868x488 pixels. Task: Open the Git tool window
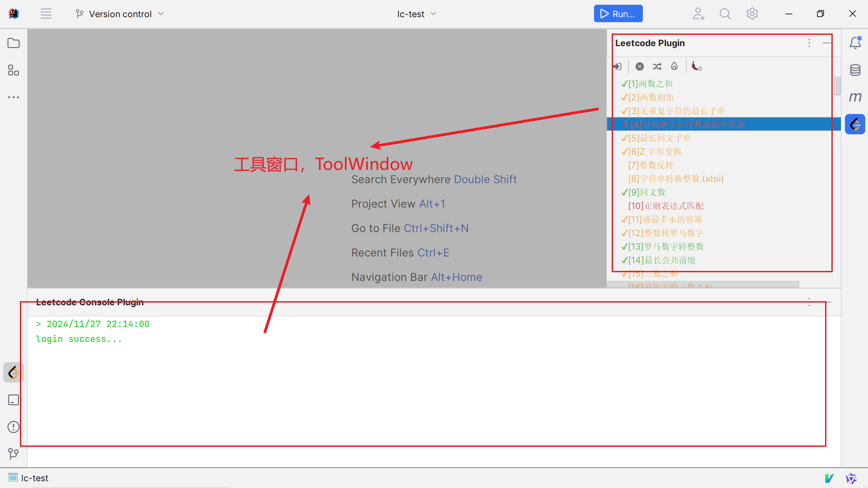tap(14, 454)
